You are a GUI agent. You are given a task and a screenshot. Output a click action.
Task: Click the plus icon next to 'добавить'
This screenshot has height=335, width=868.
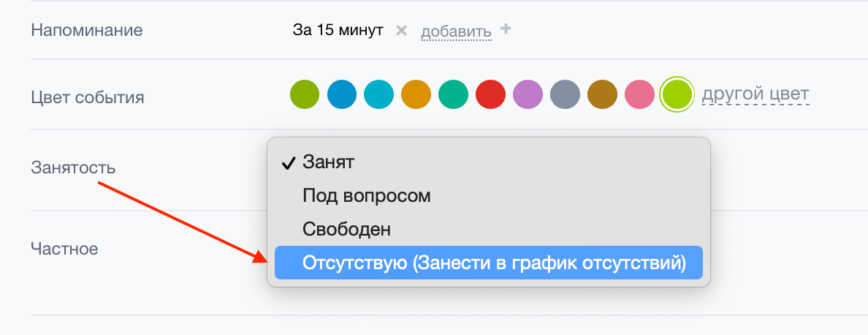505,29
